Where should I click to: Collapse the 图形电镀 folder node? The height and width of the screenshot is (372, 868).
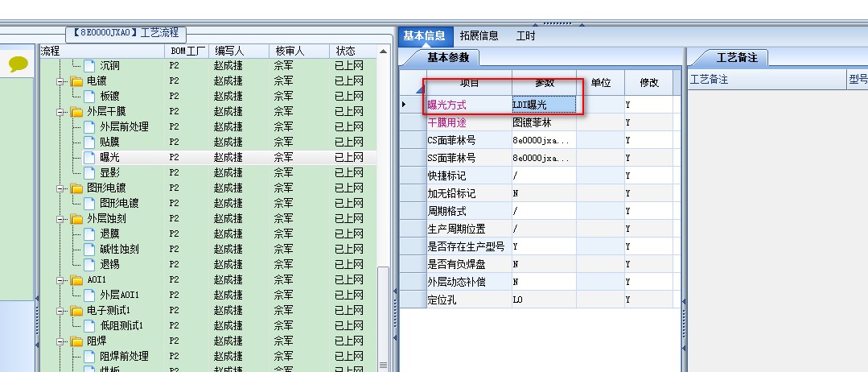tap(60, 188)
